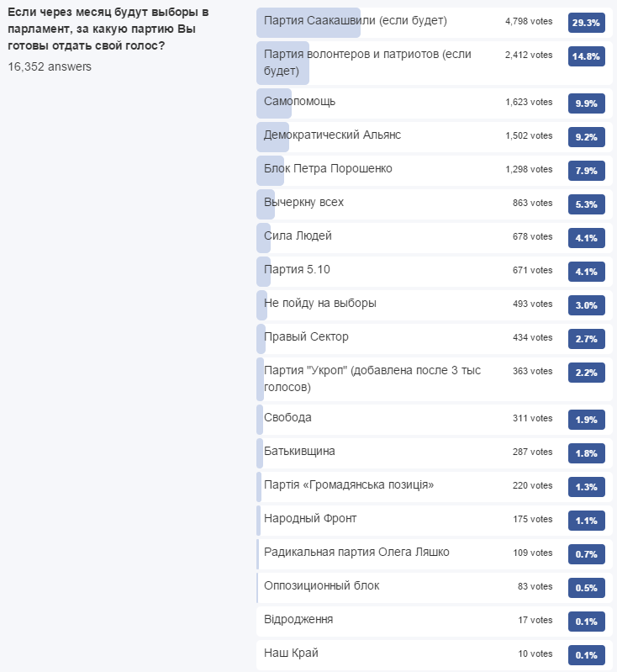Screen dimensions: 617x672
Task: Select the Народный Фронт poll option
Action: 435,521
